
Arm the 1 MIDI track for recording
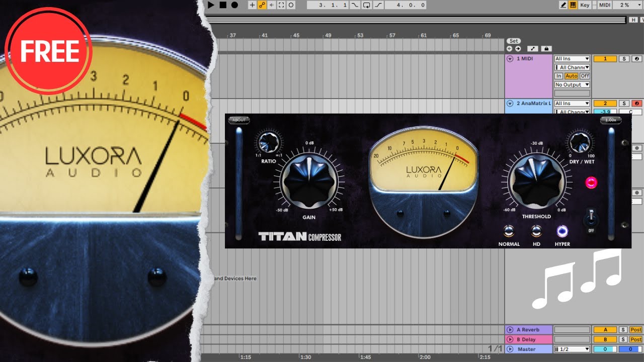(636, 59)
